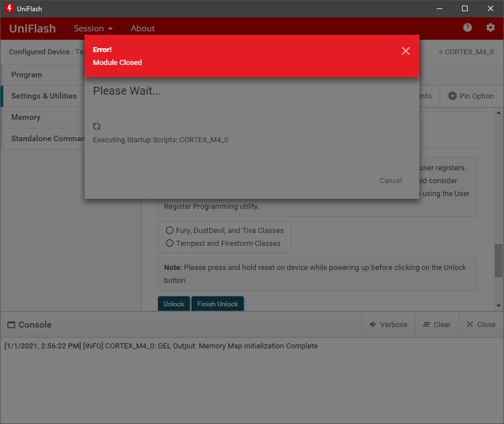Clear the console log

coord(437,325)
